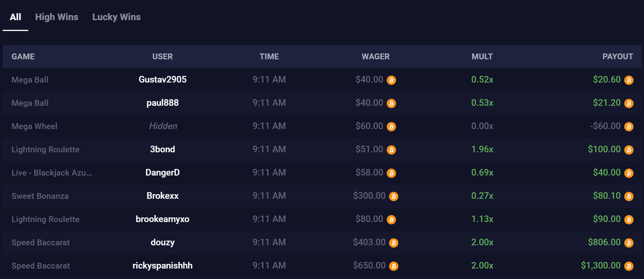
Task: Click Bitcoin icon next to $300.00 wager
Action: 394,196
